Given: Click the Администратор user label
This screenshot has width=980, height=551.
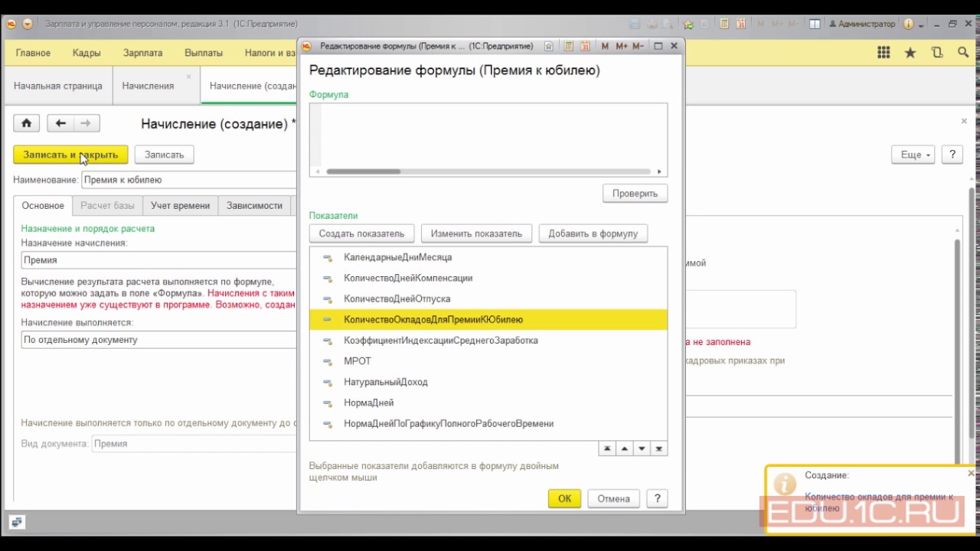Looking at the screenshot, I should (861, 24).
